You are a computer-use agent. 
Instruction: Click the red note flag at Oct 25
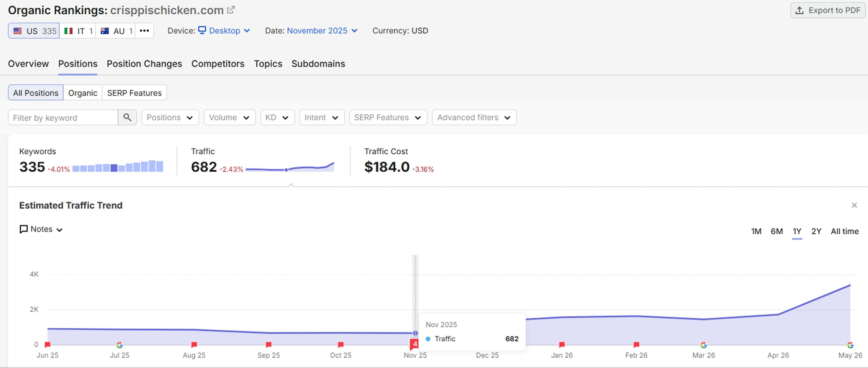(x=341, y=345)
